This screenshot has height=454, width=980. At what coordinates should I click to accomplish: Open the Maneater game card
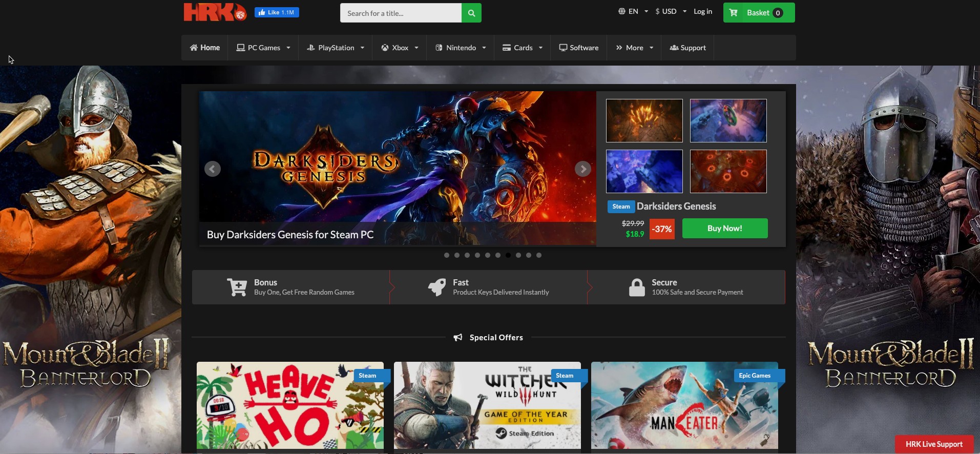[x=684, y=405]
